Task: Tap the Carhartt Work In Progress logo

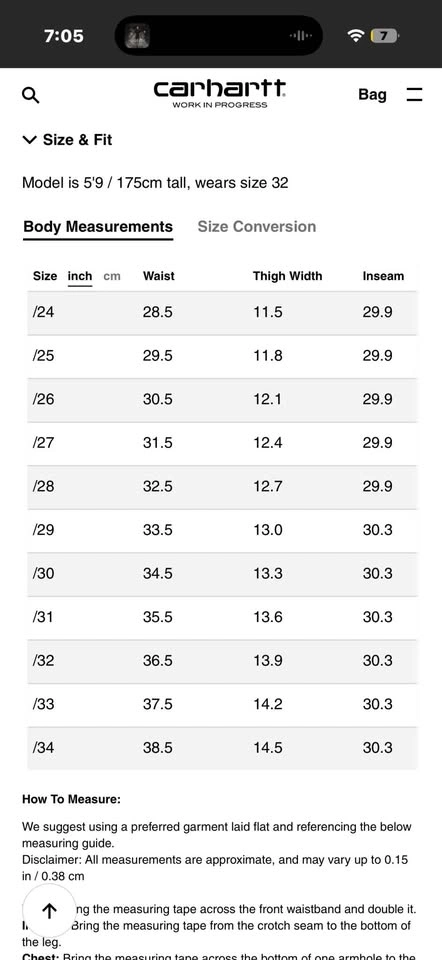Action: (220, 94)
